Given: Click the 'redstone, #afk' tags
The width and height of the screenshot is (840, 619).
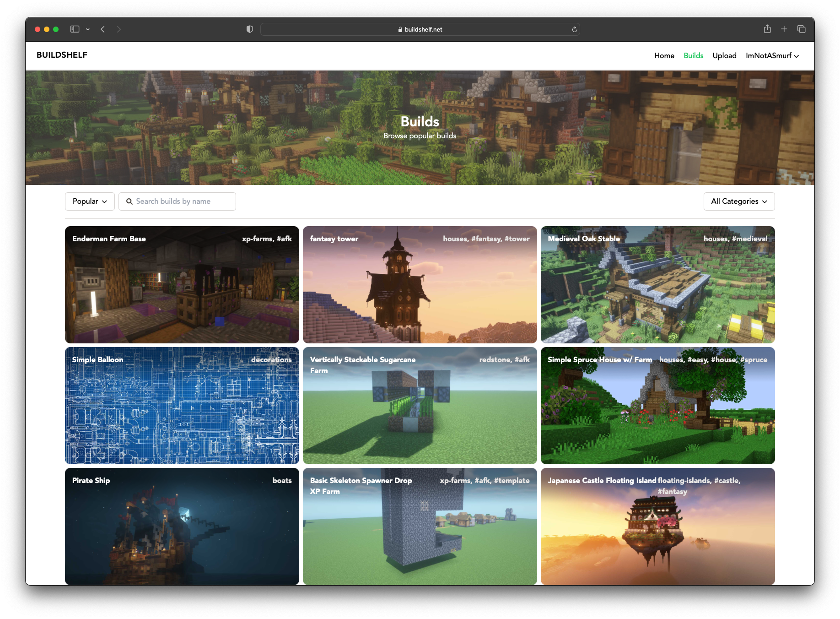Looking at the screenshot, I should pos(505,359).
